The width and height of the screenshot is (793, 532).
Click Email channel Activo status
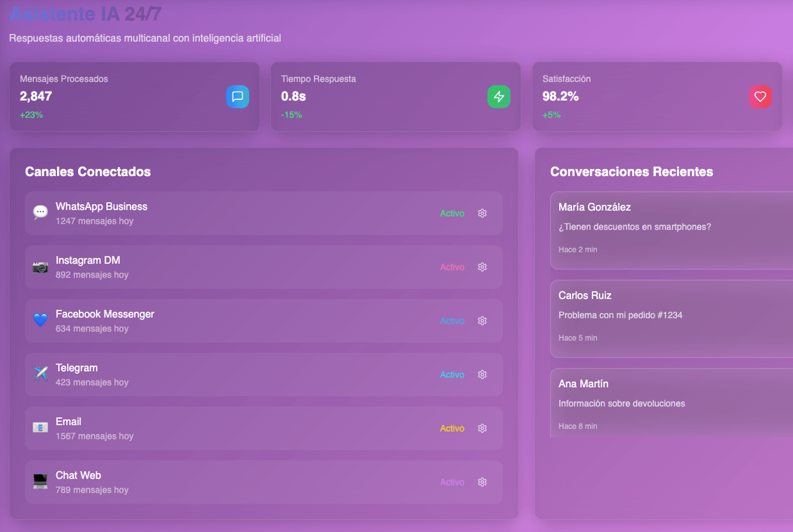(x=452, y=428)
